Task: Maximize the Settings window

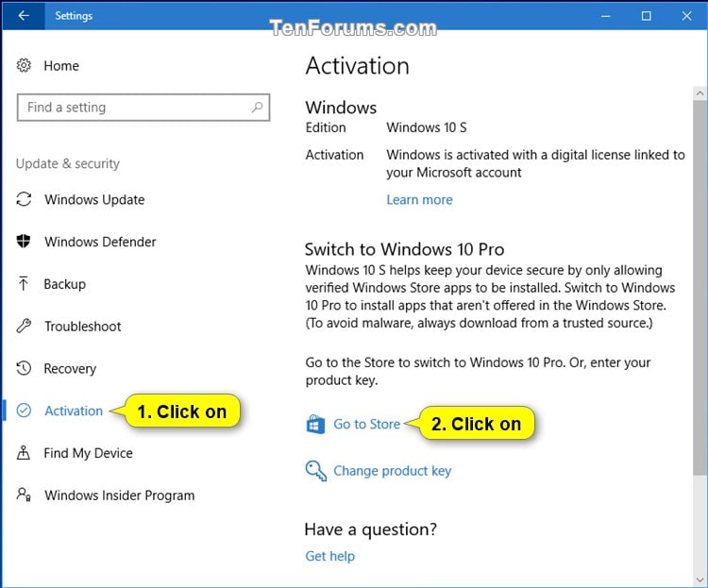Action: 646,16
